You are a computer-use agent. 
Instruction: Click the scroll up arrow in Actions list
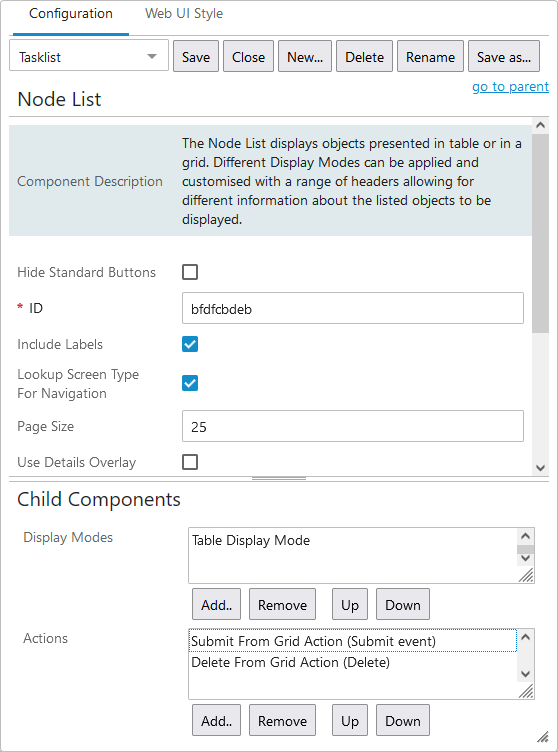(525, 637)
